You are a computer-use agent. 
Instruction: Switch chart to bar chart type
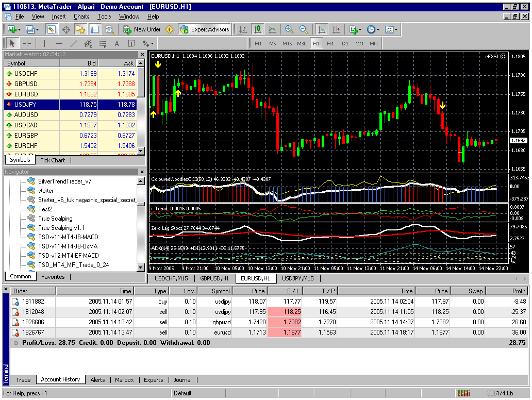click(x=243, y=29)
